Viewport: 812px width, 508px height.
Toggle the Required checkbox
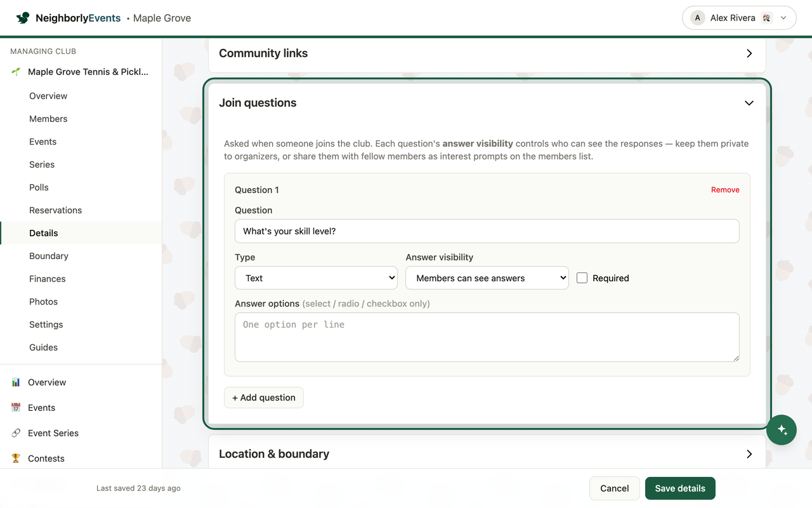tap(582, 278)
